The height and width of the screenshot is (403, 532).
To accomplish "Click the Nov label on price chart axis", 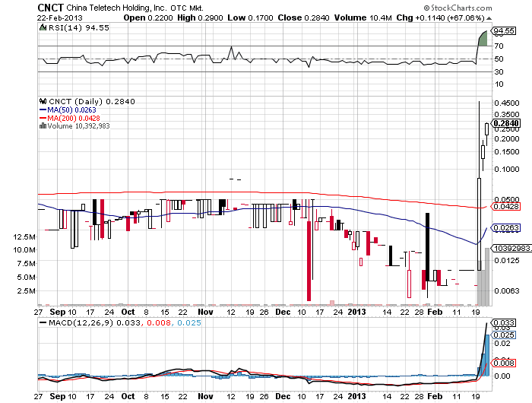I will [x=205, y=312].
